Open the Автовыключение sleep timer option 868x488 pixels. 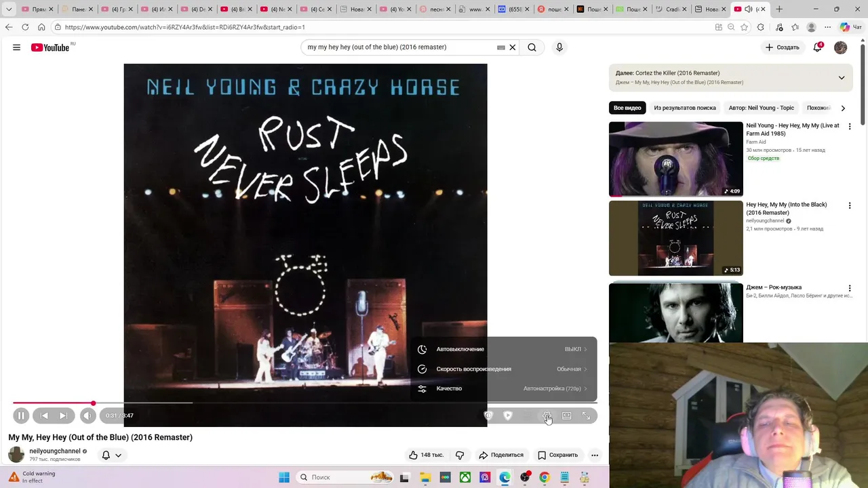pos(503,349)
